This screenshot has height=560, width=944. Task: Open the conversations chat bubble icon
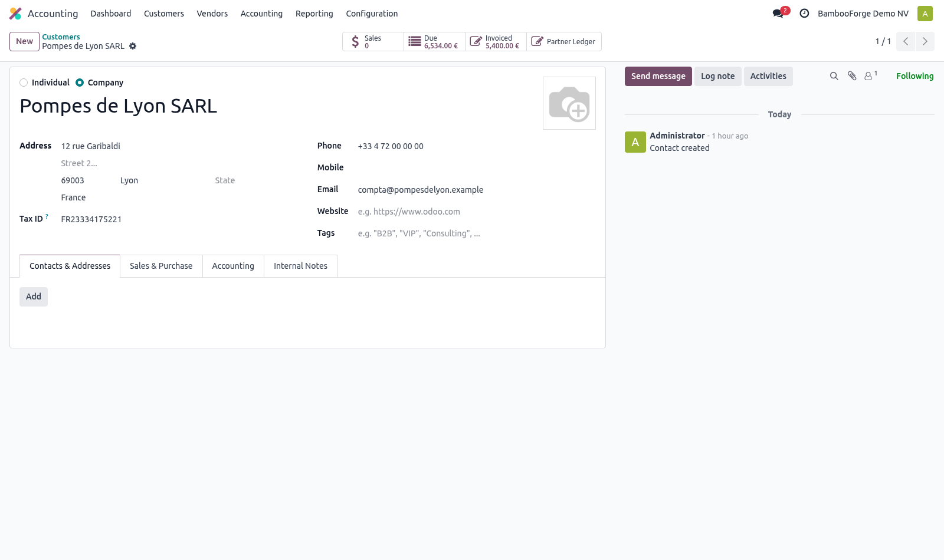pyautogui.click(x=778, y=14)
